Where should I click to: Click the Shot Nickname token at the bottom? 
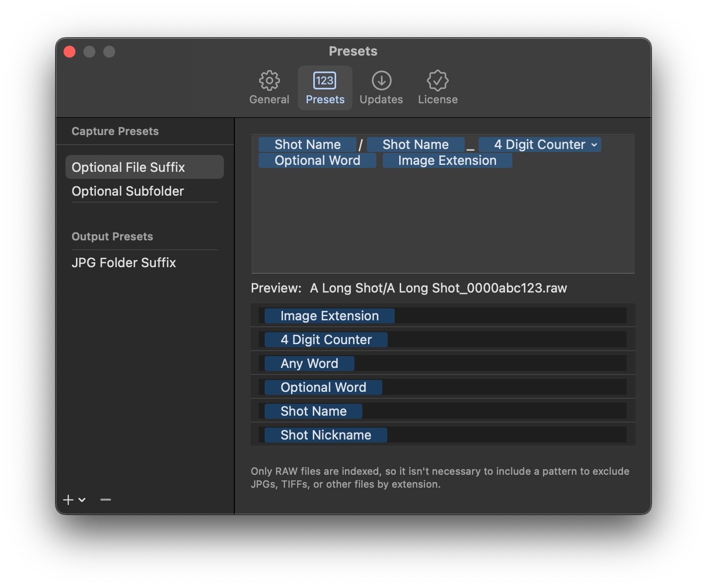pyautogui.click(x=325, y=435)
